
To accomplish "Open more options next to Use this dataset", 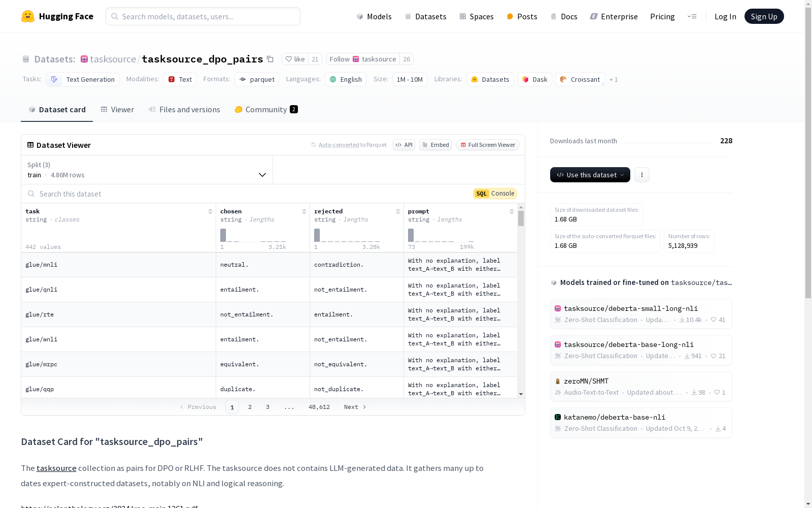I will pyautogui.click(x=642, y=175).
